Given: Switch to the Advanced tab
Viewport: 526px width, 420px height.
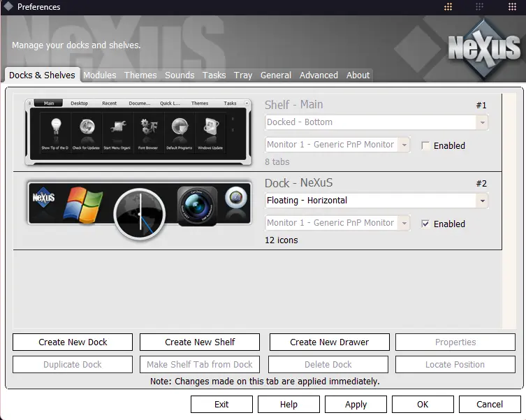Looking at the screenshot, I should click(x=319, y=75).
